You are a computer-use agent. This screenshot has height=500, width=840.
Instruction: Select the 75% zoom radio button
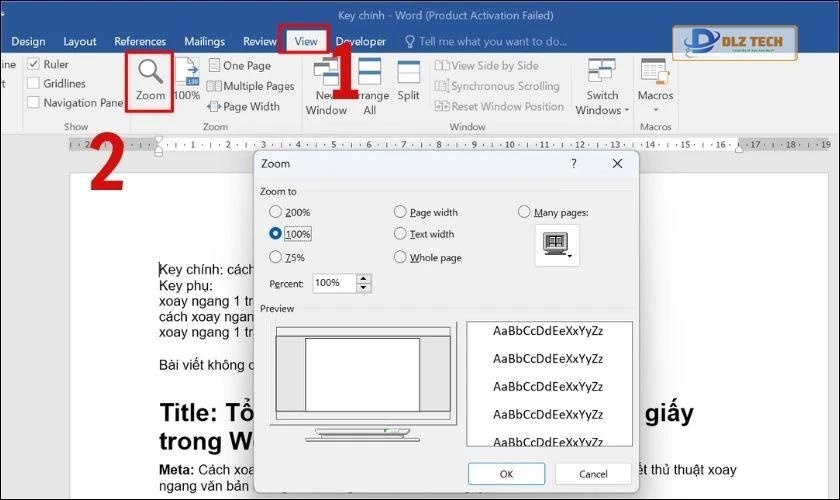tap(275, 257)
